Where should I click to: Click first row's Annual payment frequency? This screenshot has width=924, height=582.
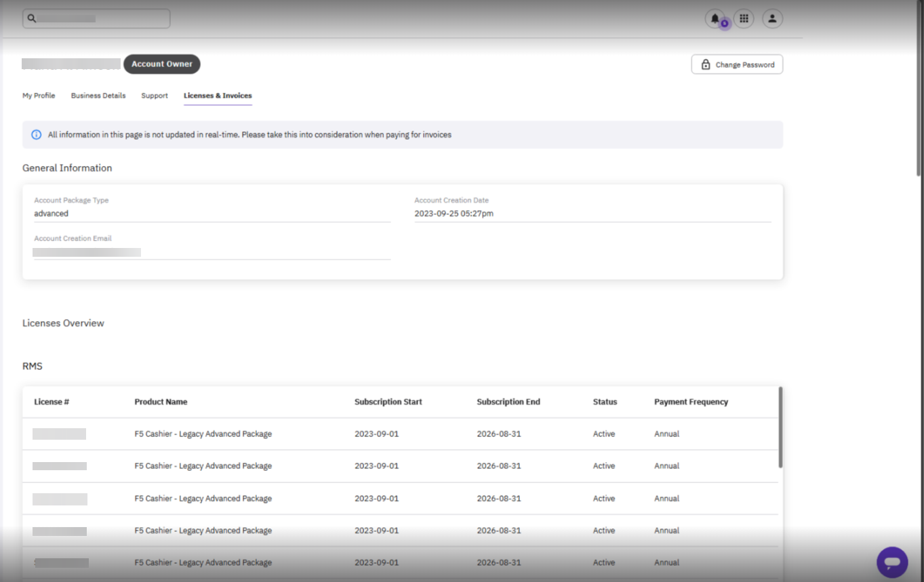click(x=666, y=434)
